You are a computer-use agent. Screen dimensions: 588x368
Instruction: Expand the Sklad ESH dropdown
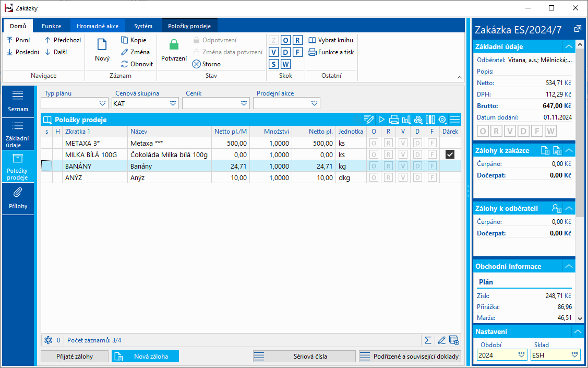pos(575,355)
